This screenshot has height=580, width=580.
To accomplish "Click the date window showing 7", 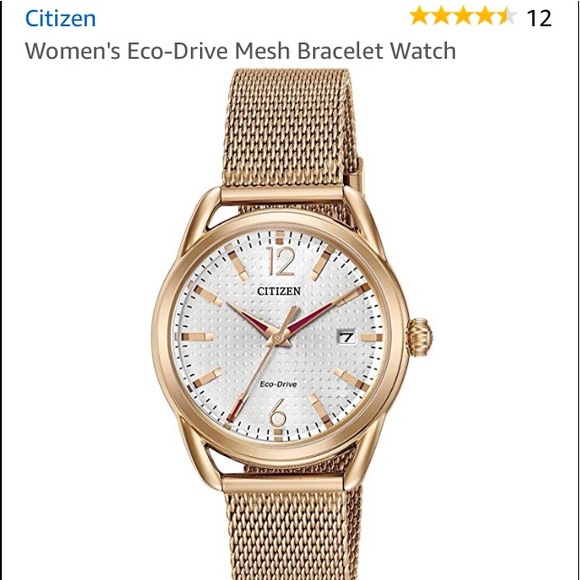I will [347, 337].
